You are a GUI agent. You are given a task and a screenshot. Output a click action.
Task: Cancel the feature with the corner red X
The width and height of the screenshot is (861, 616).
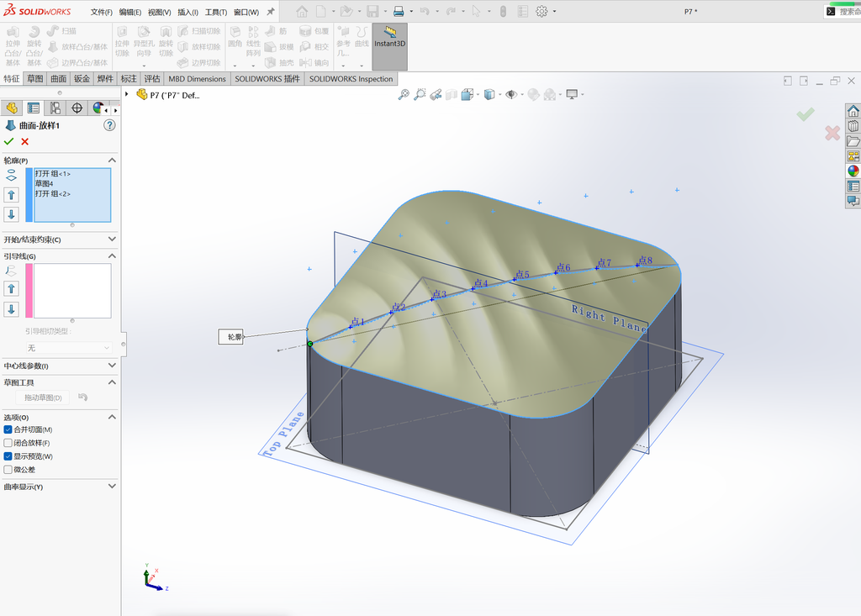(x=832, y=133)
